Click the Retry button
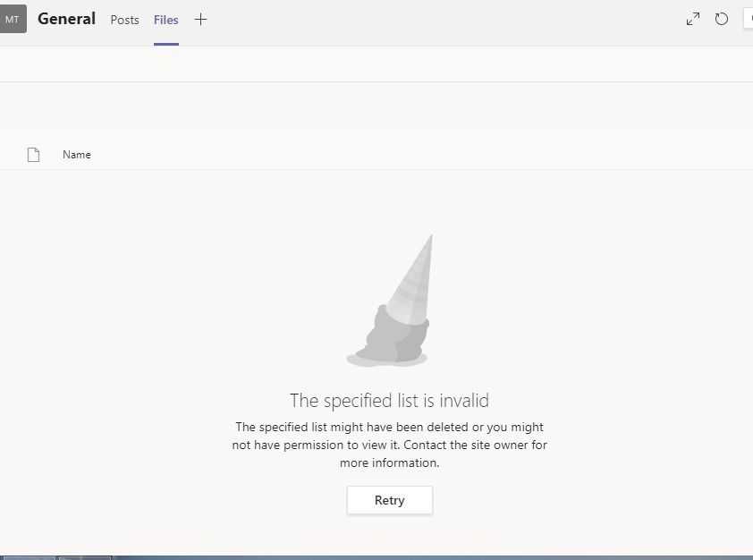Image resolution: width=753 pixels, height=560 pixels. click(389, 500)
